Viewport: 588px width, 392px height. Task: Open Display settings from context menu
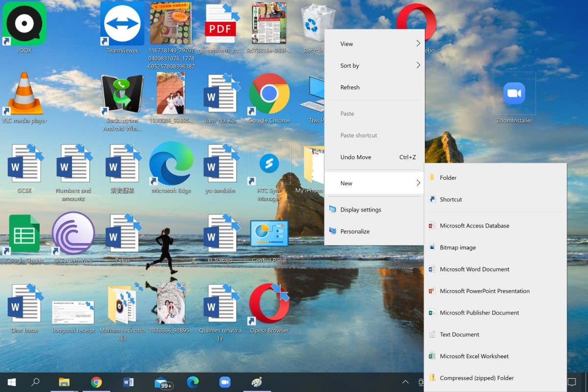coord(374,209)
